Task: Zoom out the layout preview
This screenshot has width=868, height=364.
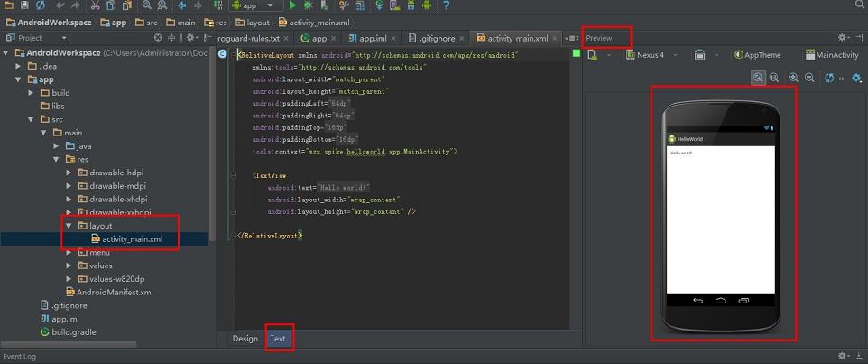Action: (x=809, y=79)
